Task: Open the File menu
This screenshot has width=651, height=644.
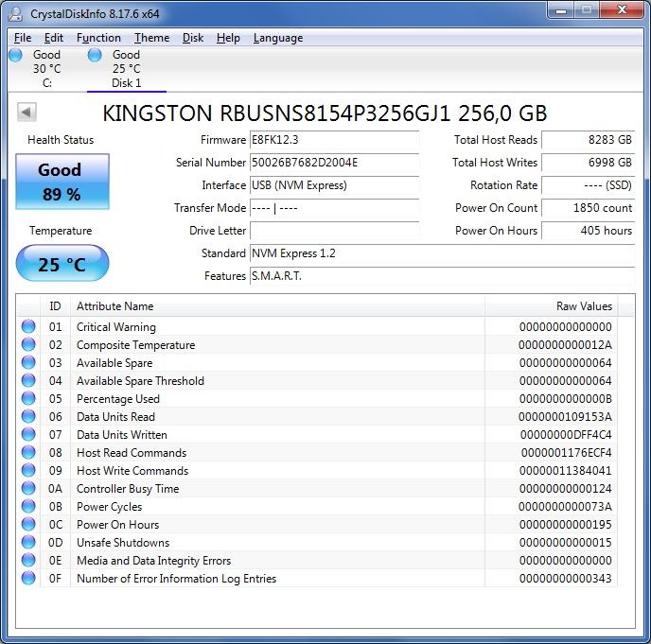Action: (x=23, y=38)
